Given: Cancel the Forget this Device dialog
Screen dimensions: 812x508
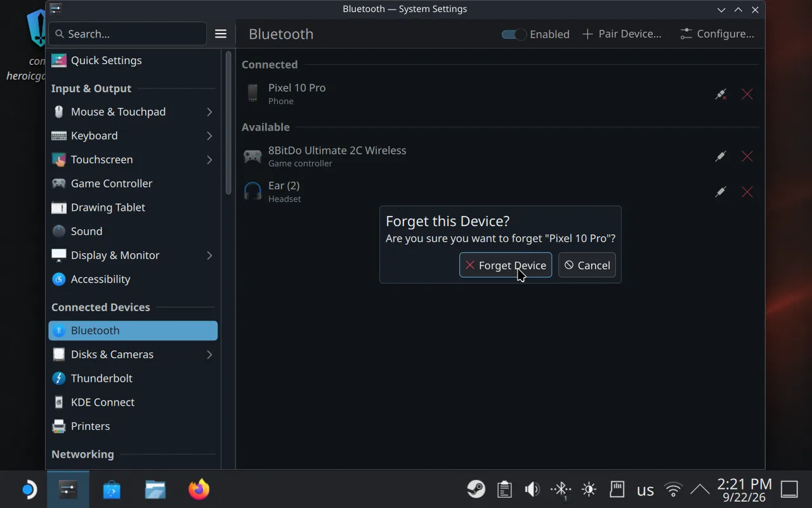Looking at the screenshot, I should coord(587,265).
